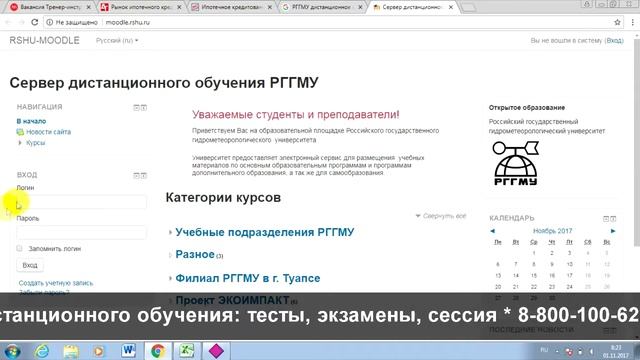Click the Новости сайта forum icon
640x360 pixels.
tap(20, 132)
